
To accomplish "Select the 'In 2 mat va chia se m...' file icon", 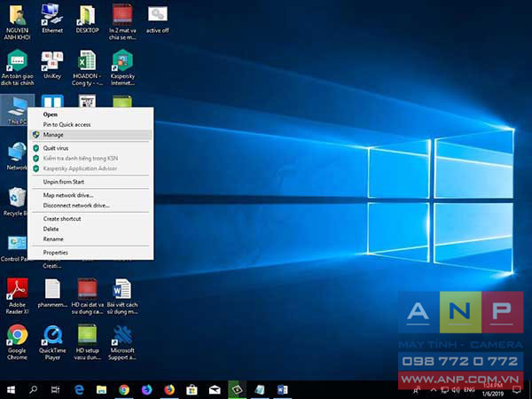I will pyautogui.click(x=122, y=22).
